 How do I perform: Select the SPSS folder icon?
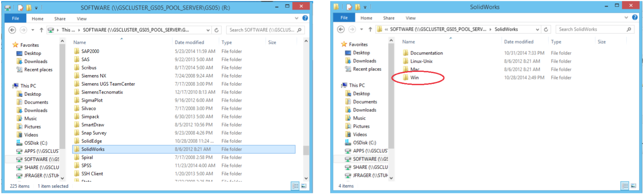[77, 166]
